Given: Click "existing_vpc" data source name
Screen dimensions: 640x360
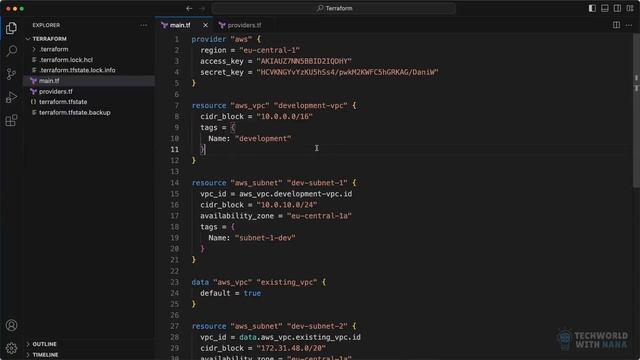Looking at the screenshot, I should 287,282.
